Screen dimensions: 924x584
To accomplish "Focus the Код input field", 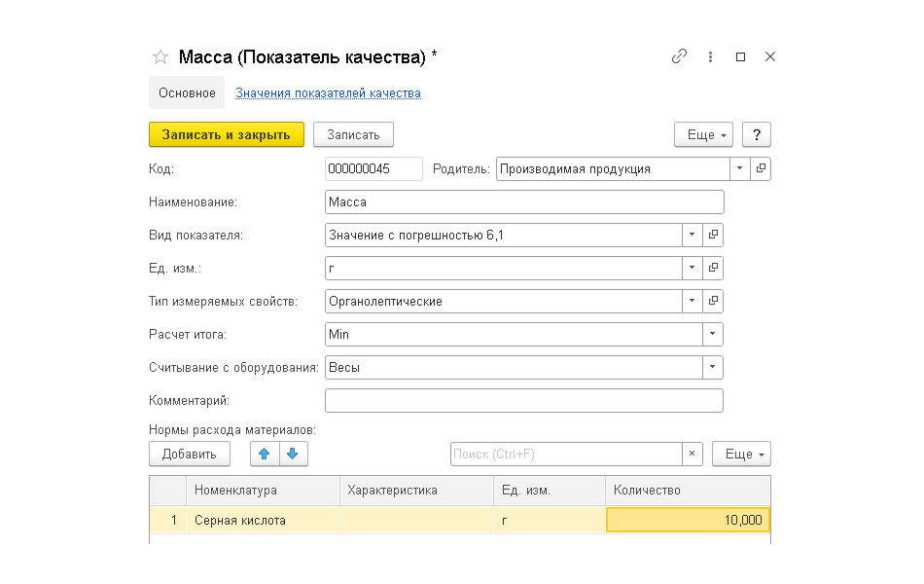I will tap(373, 168).
